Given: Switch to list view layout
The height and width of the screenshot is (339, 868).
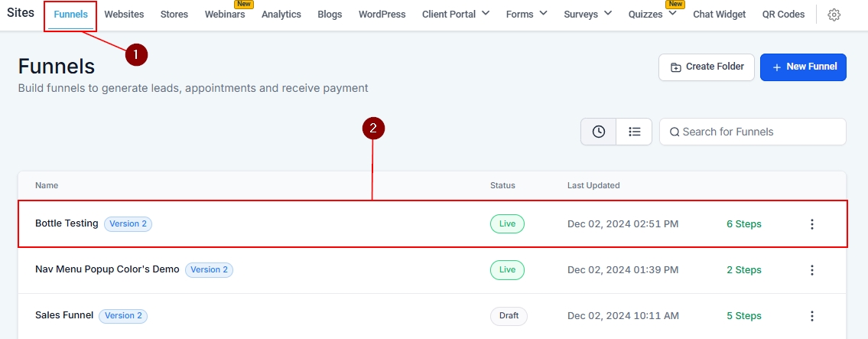Looking at the screenshot, I should (x=634, y=132).
